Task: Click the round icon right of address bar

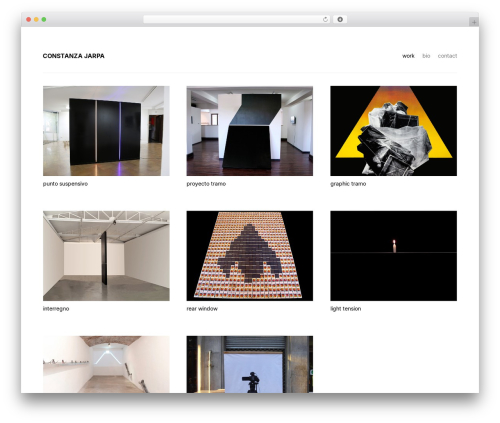Action: tap(340, 20)
